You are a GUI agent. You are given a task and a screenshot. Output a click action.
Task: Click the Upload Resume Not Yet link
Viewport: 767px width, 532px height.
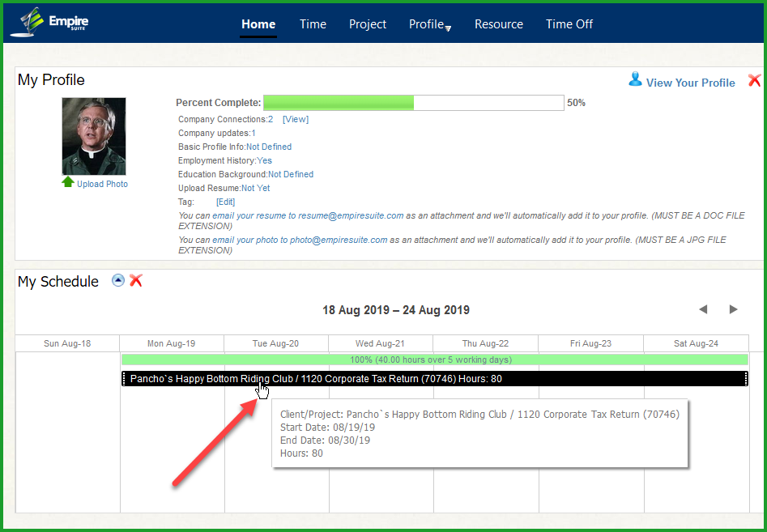(256, 188)
